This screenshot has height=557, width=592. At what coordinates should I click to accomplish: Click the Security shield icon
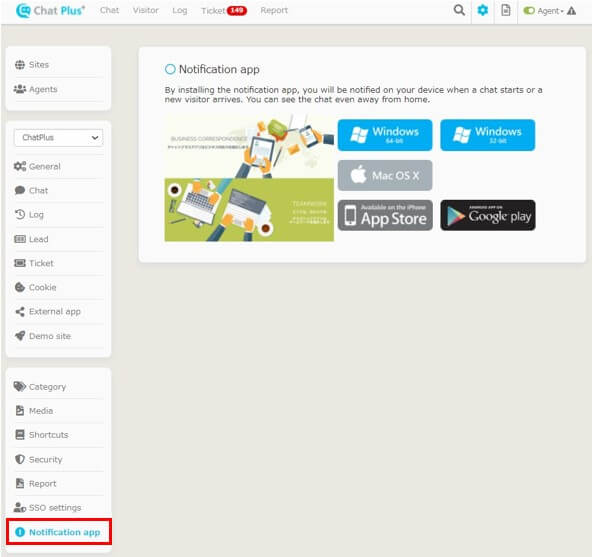pyautogui.click(x=20, y=459)
